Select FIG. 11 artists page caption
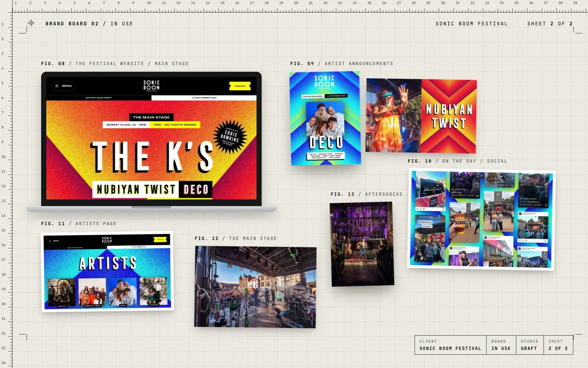 click(x=79, y=224)
